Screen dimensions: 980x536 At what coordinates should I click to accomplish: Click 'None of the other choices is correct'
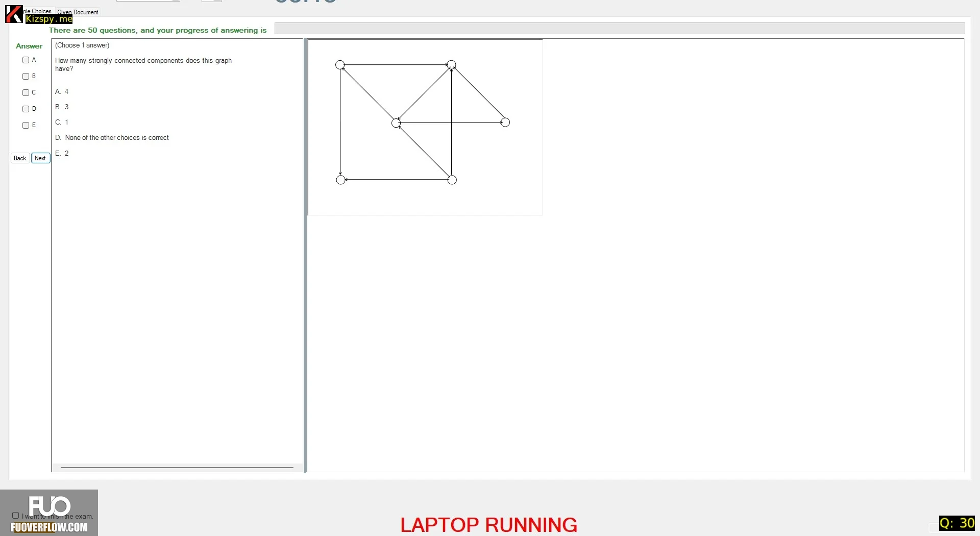[117, 138]
